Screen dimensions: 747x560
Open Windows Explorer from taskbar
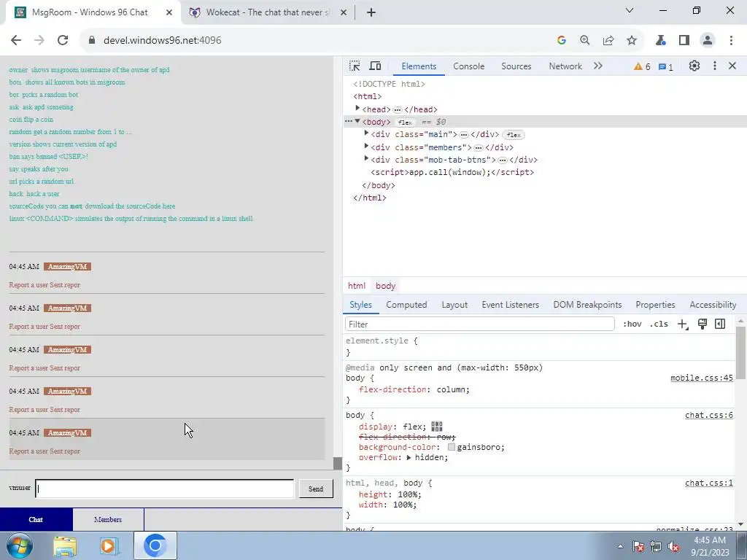click(x=65, y=545)
